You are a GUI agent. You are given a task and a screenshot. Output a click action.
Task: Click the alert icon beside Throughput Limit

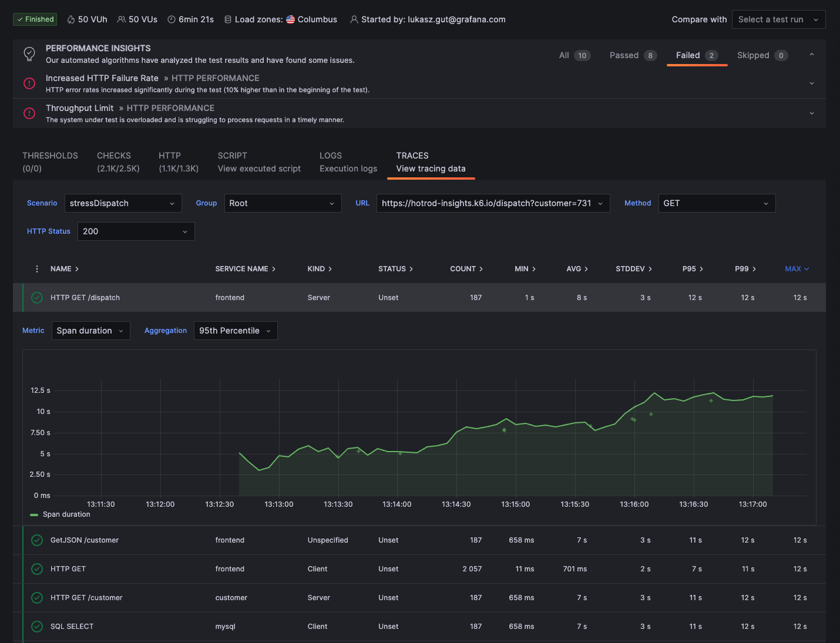[x=29, y=113]
